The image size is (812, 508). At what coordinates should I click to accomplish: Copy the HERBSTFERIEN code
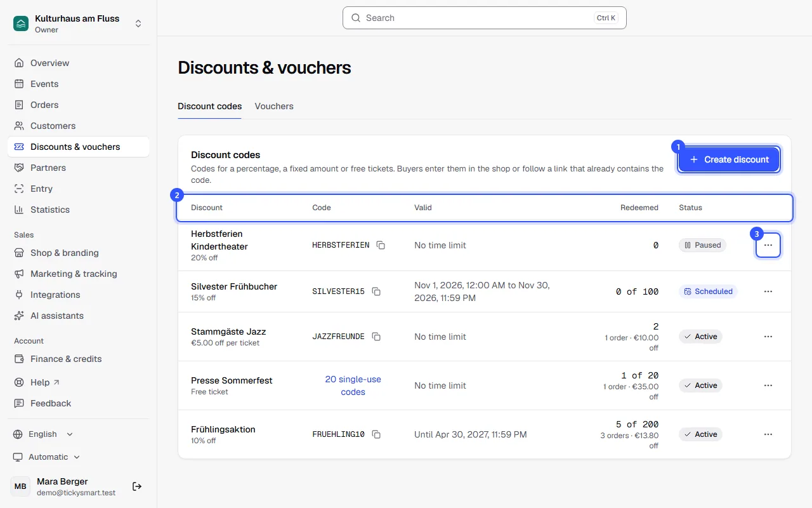(x=381, y=245)
